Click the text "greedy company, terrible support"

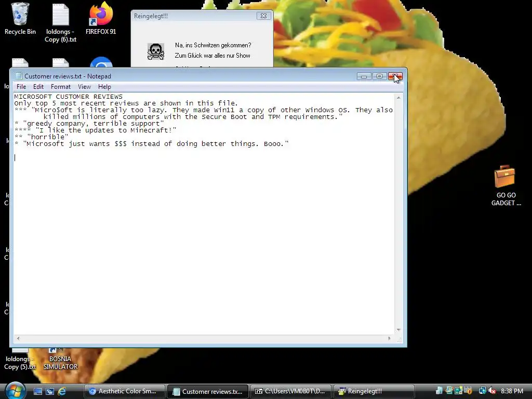click(94, 124)
